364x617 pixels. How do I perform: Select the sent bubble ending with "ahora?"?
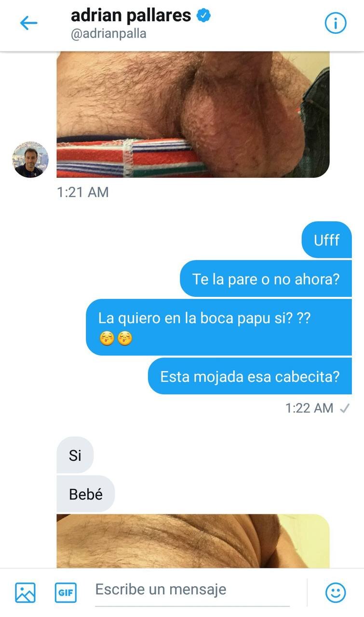click(x=266, y=279)
